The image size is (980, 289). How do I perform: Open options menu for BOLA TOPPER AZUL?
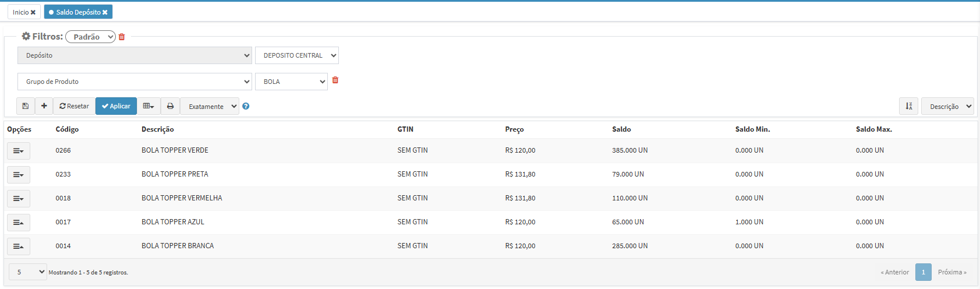pos(18,223)
